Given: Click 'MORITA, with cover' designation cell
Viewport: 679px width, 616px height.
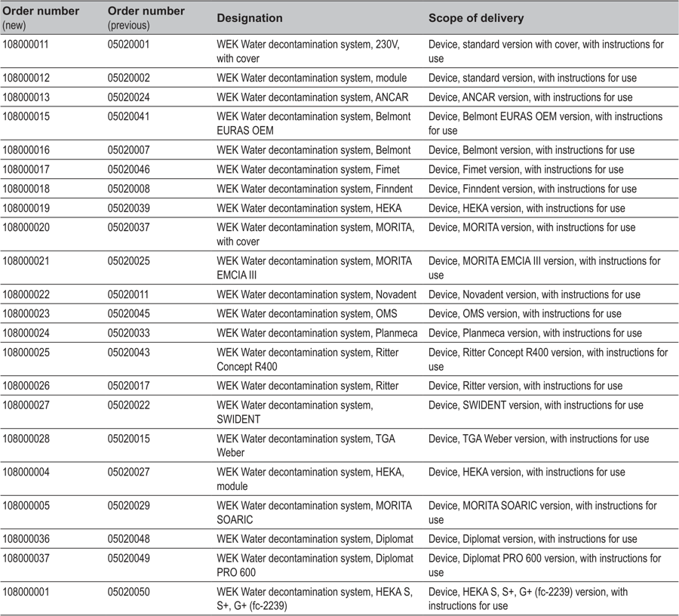Looking at the screenshot, I should 315,234.
